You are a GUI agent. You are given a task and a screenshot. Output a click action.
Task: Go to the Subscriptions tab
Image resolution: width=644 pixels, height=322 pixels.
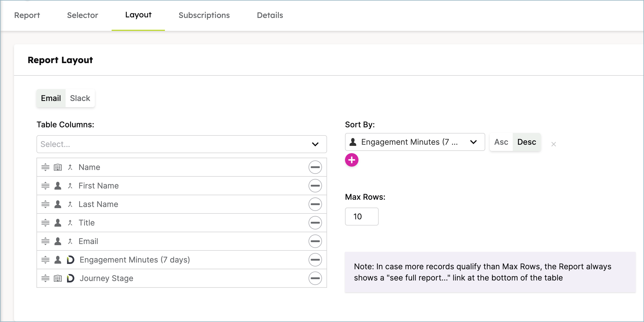[204, 15]
